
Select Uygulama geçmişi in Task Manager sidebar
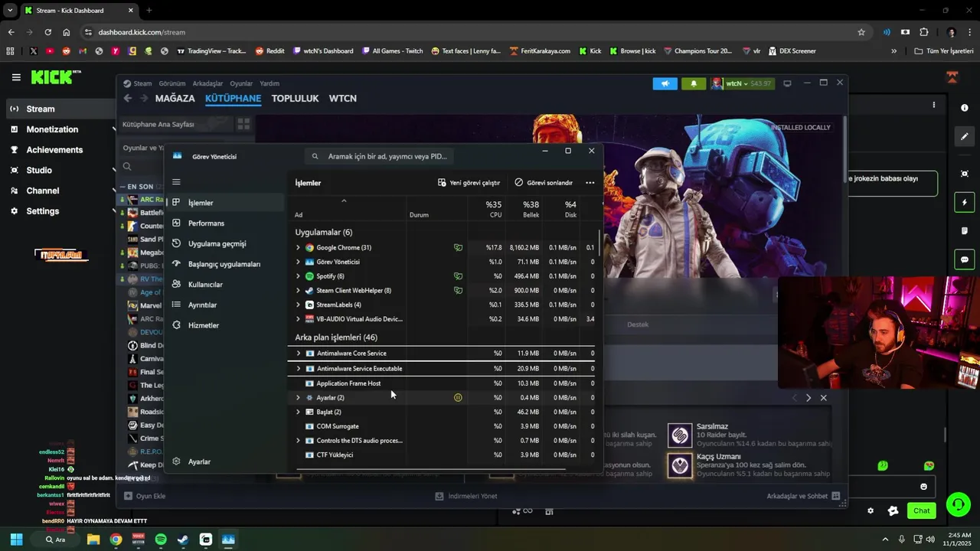click(217, 244)
